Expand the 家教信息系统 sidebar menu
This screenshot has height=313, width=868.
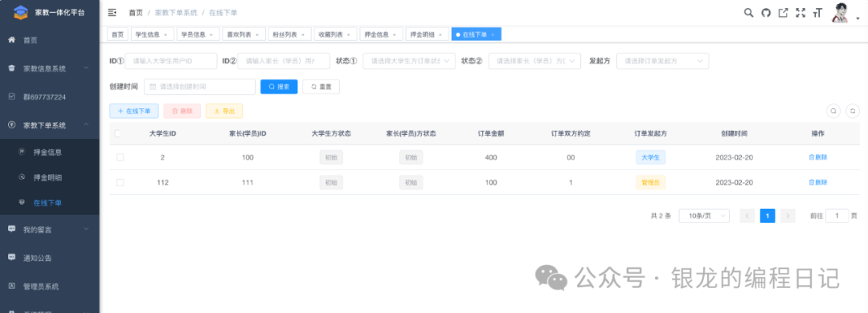pyautogui.click(x=86, y=68)
